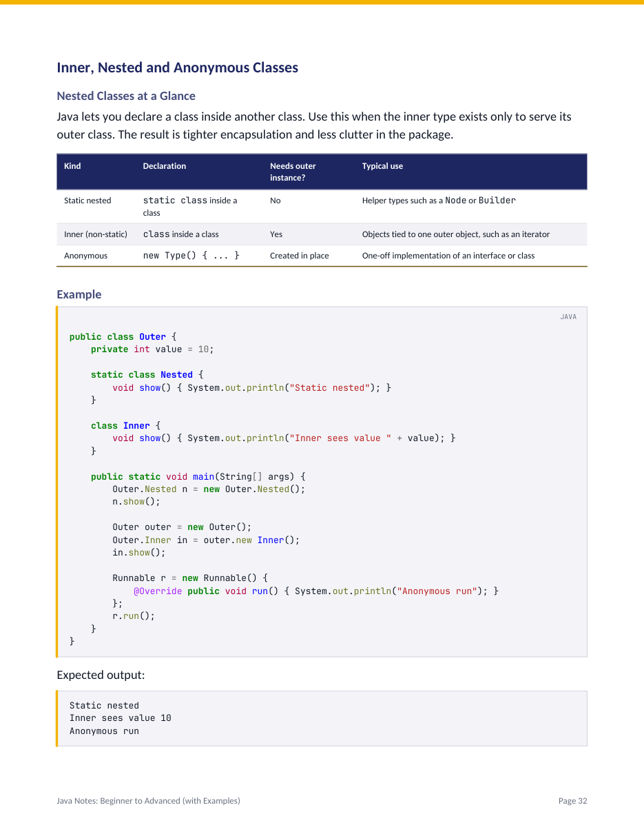Click the line printing "Static nested"
Image resolution: width=644 pixels, height=834 pixels.
pyautogui.click(x=251, y=388)
